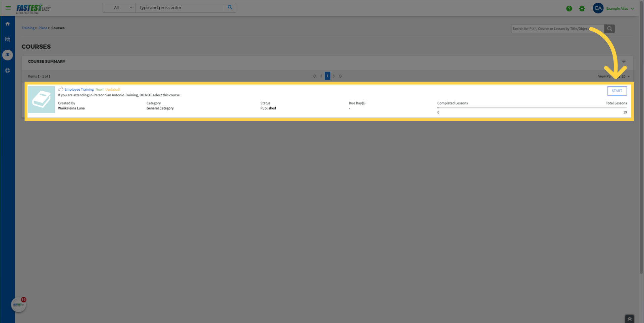Open the Course Summary filter icon
644x323 pixels.
(624, 61)
